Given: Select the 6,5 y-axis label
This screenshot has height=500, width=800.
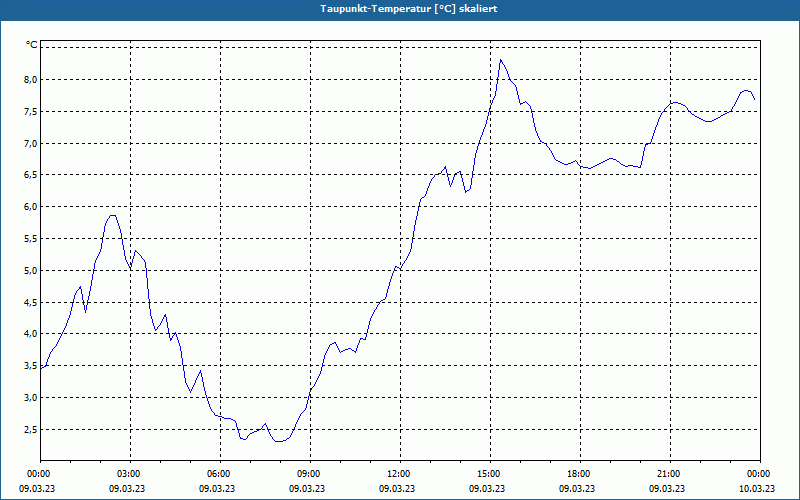Looking at the screenshot, I should [x=30, y=175].
